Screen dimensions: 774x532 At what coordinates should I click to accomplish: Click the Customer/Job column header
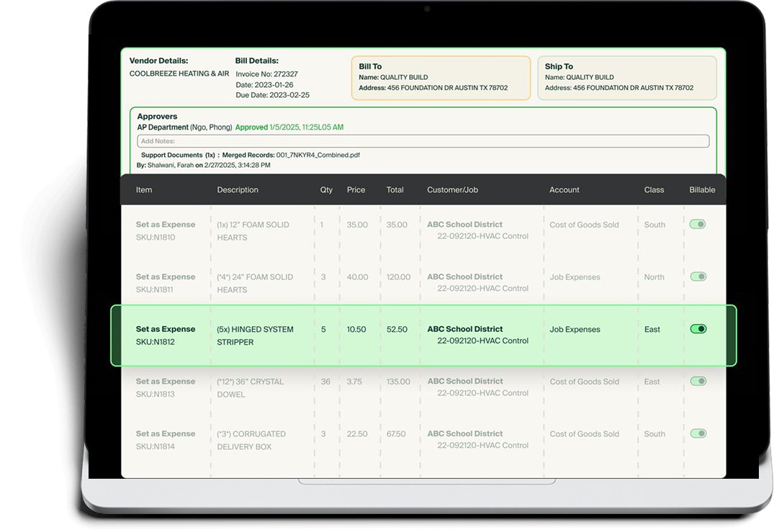453,190
